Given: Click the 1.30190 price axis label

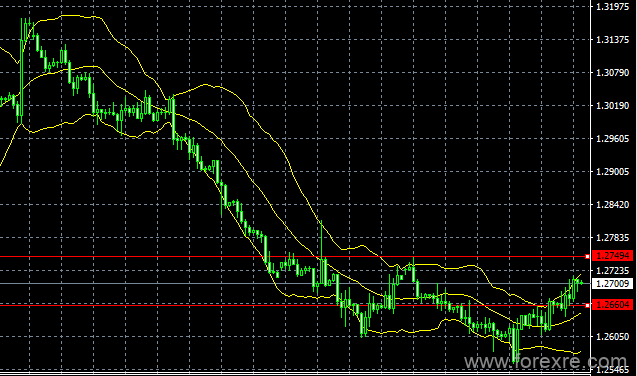Looking at the screenshot, I should point(612,106).
